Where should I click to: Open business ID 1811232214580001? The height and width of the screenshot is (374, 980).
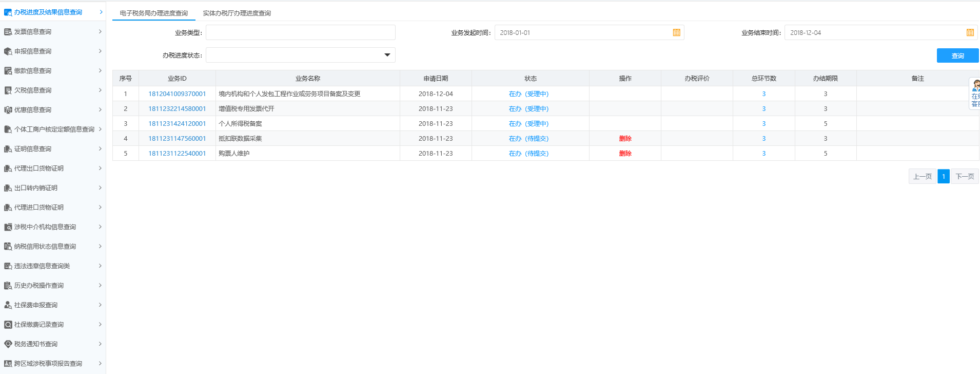177,109
